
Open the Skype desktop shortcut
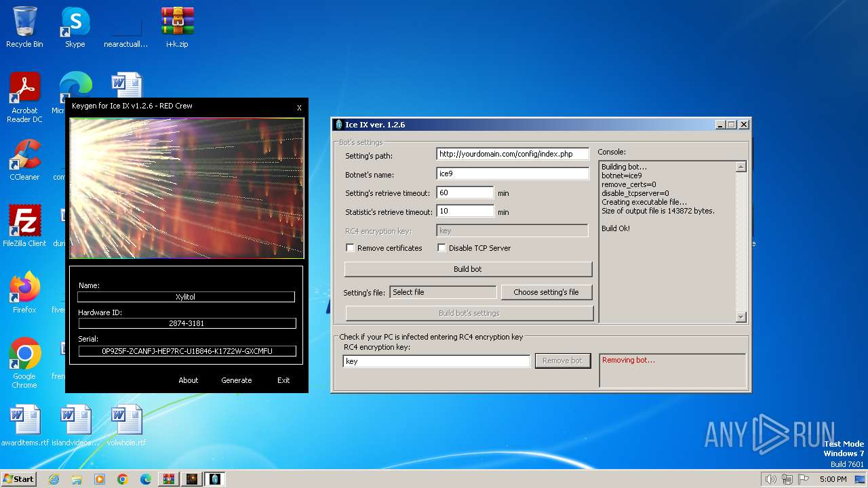coord(75,27)
